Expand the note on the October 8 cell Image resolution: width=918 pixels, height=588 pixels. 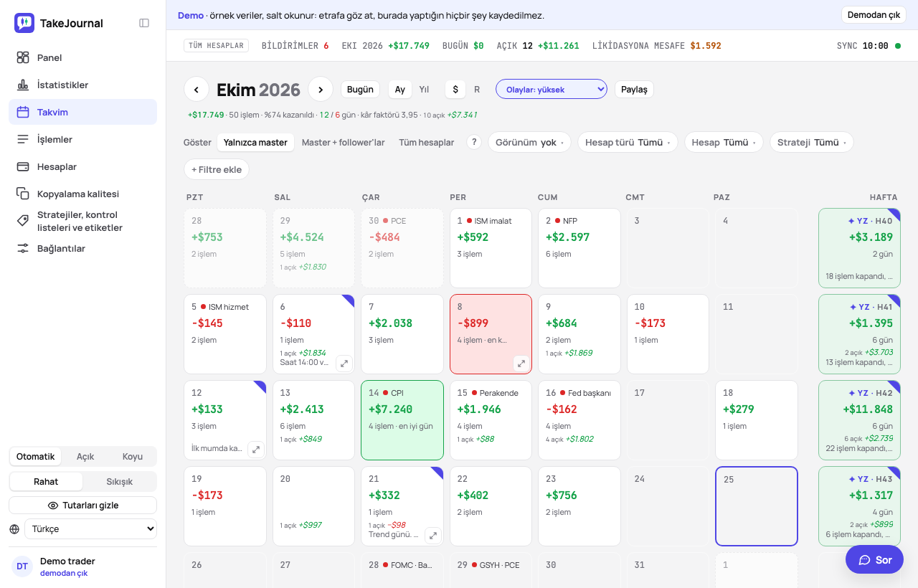[521, 364]
